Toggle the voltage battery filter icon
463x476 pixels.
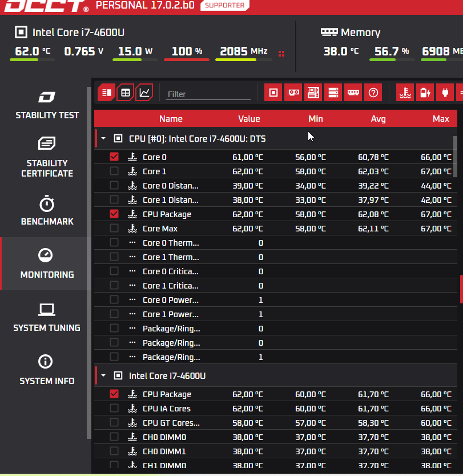(425, 93)
